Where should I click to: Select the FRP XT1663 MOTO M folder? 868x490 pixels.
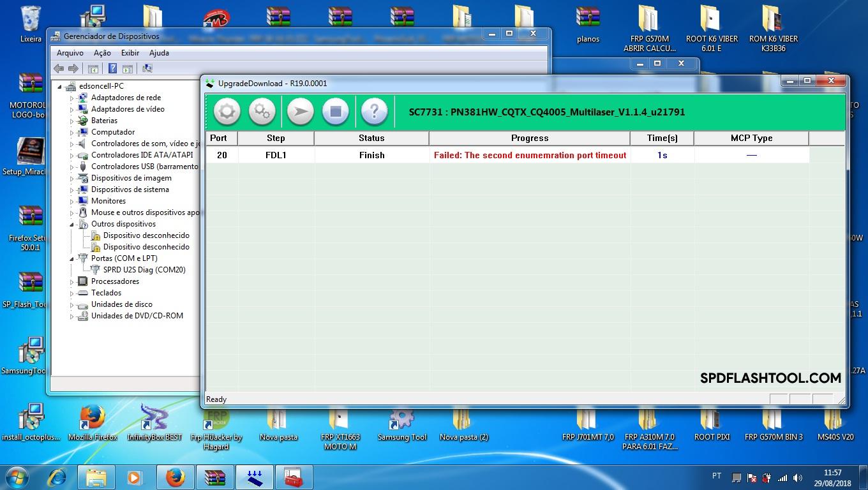tap(340, 427)
